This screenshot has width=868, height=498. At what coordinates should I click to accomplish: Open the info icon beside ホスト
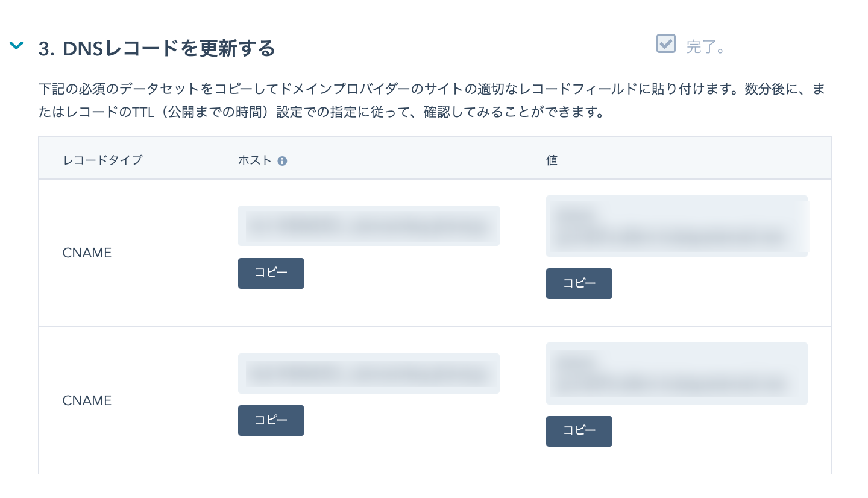pyautogui.click(x=282, y=161)
